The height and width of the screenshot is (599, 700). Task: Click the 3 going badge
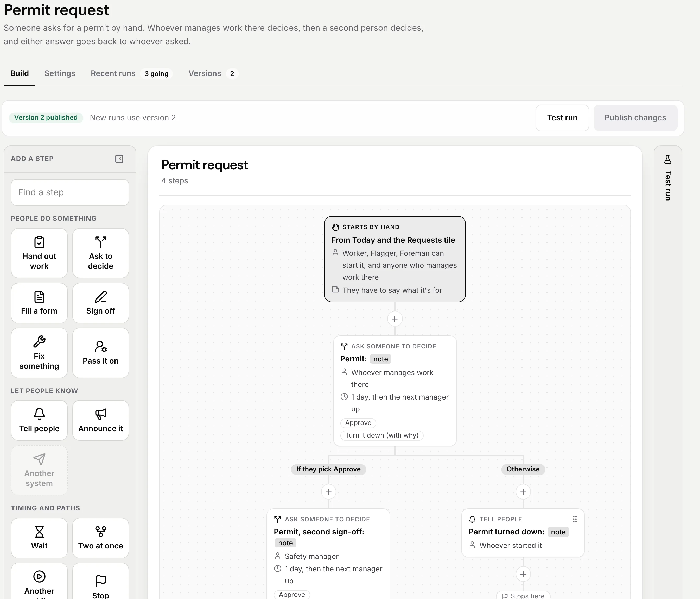[156, 74]
